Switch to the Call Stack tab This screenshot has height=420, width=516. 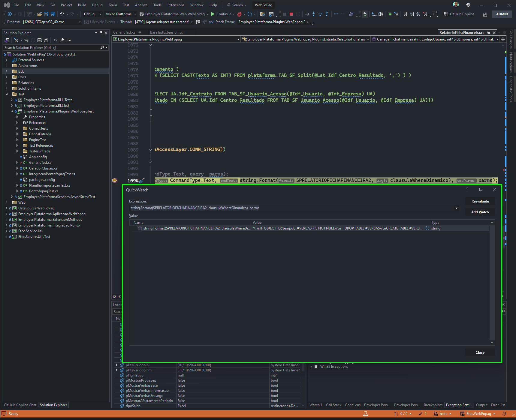[333, 405]
